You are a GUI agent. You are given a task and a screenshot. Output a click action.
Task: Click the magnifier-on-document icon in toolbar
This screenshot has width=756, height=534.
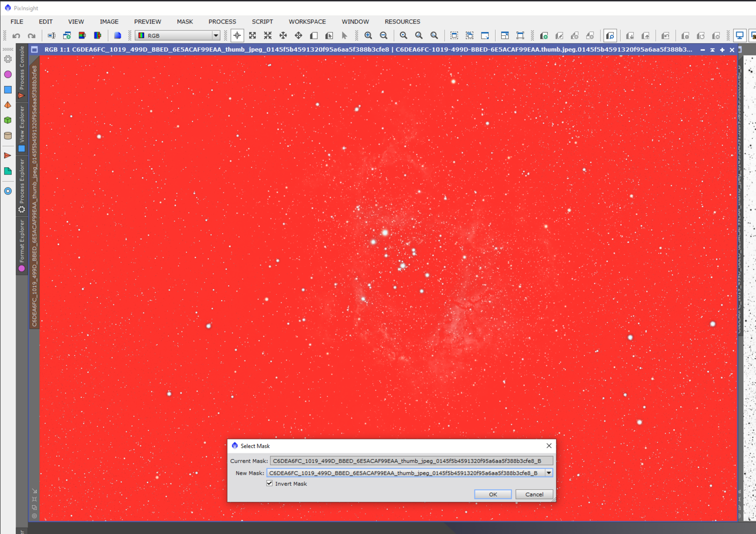pyautogui.click(x=610, y=36)
